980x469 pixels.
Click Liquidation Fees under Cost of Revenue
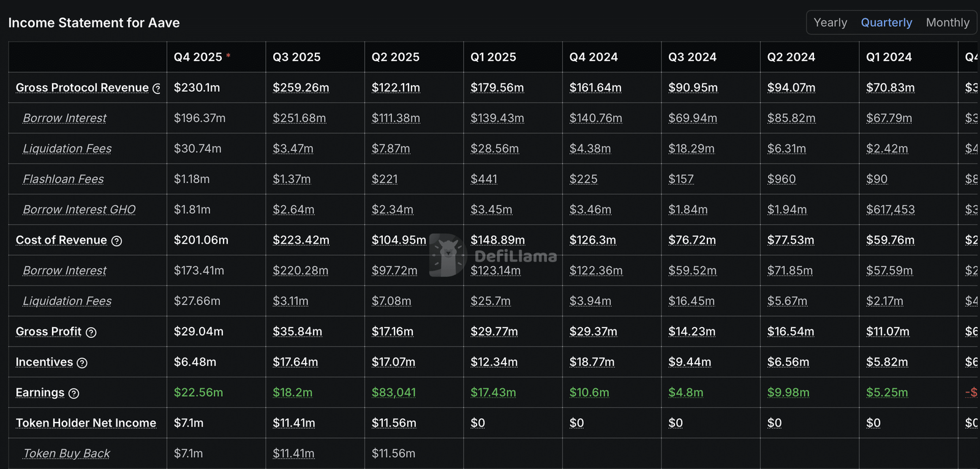[67, 301]
